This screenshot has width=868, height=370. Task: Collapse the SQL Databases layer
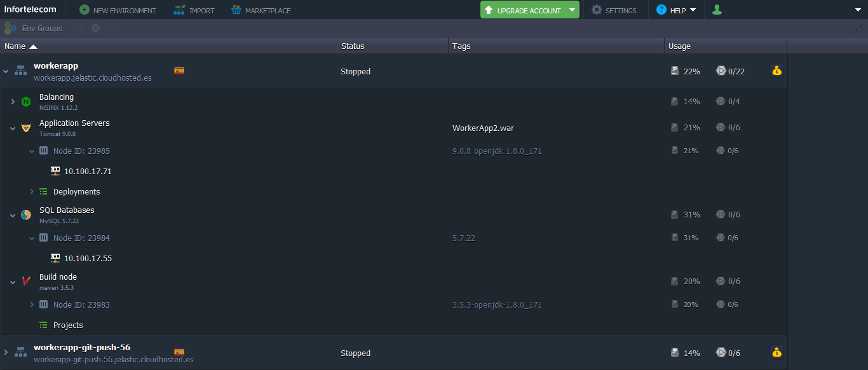pyautogui.click(x=13, y=216)
